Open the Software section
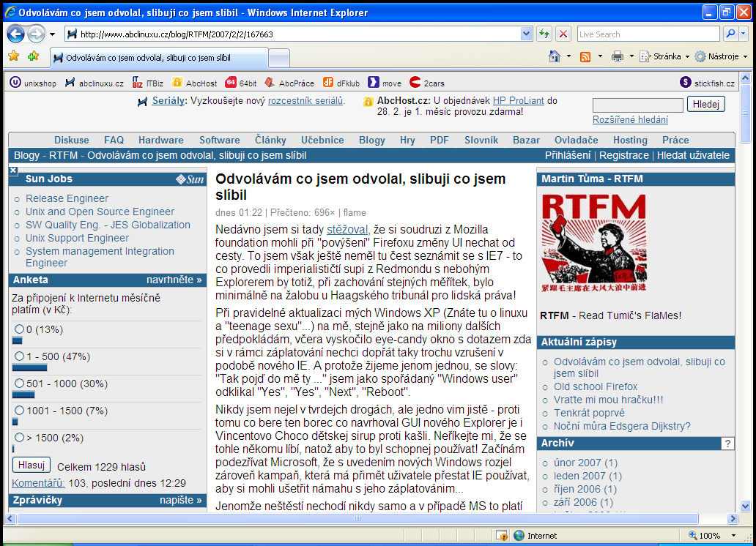 [x=219, y=140]
